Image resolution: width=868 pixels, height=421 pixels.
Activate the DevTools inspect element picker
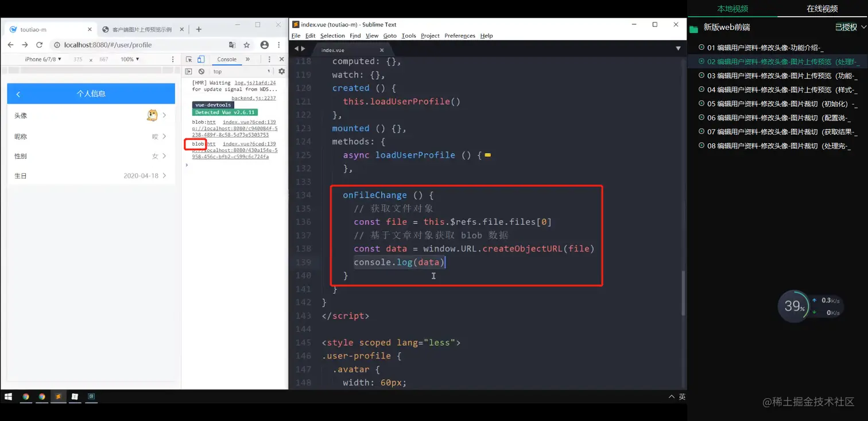tap(189, 59)
